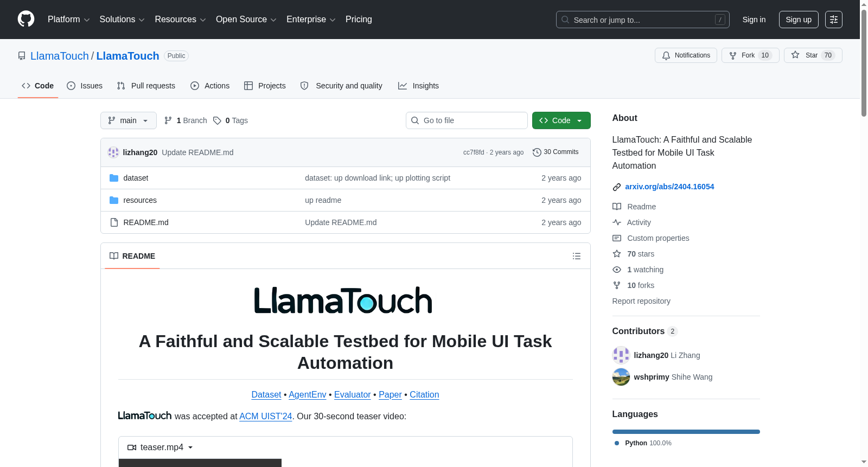Click the Report repository link

coord(641,301)
